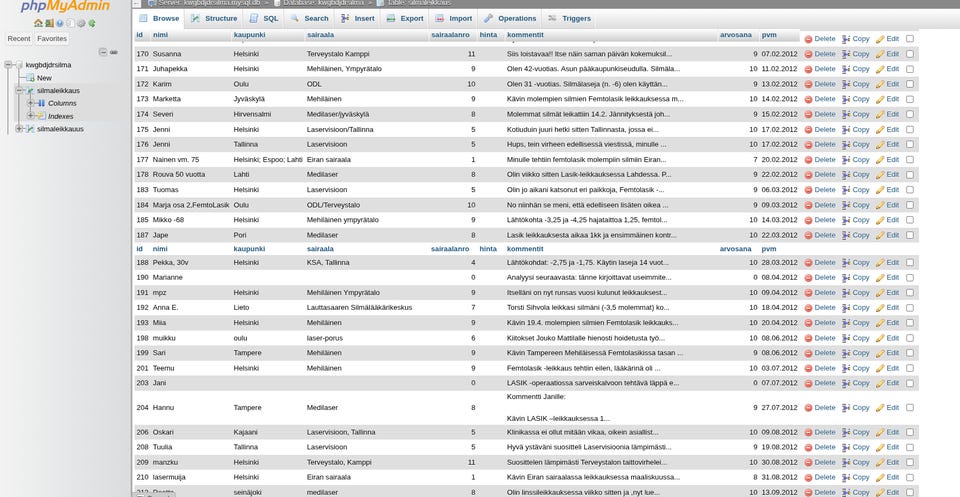
Task: Click the Favorites tables button
Action: 52,39
